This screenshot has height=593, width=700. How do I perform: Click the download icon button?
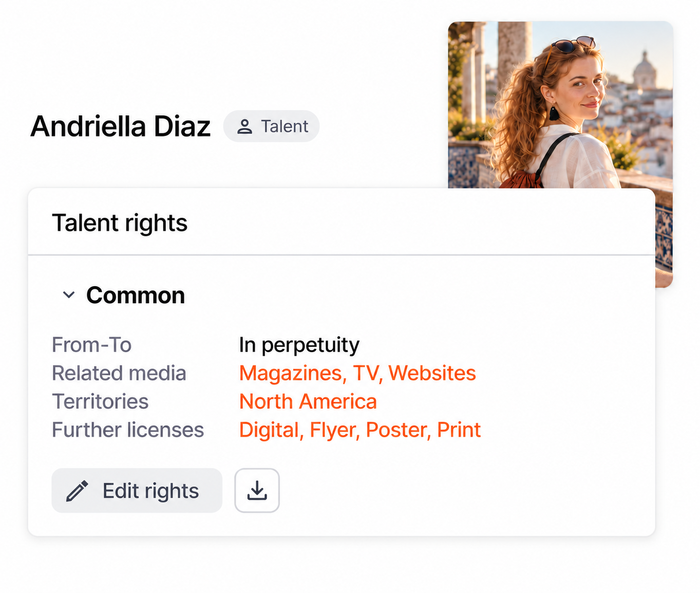(257, 490)
